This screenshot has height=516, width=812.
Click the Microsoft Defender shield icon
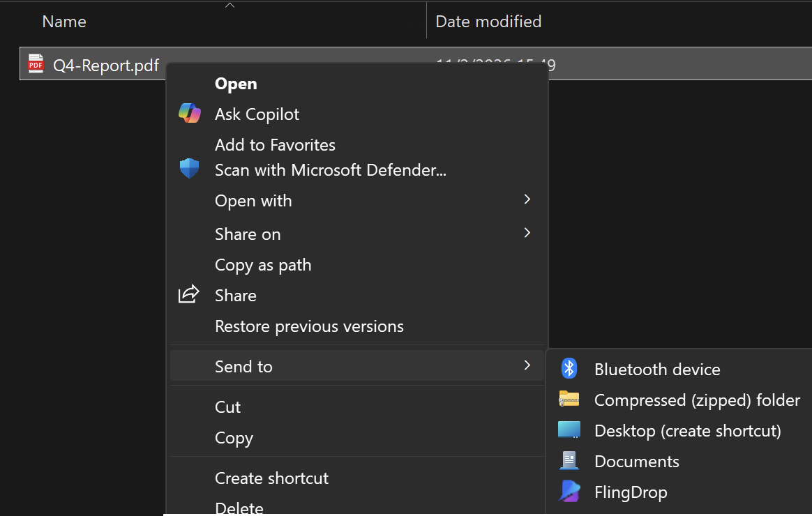point(189,168)
